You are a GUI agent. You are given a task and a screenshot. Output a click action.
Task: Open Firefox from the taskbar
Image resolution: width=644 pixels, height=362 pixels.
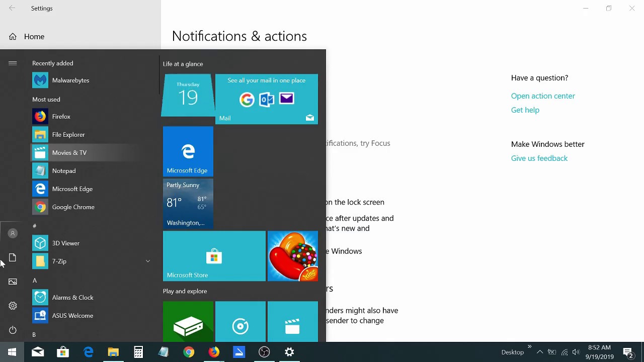coord(214,352)
